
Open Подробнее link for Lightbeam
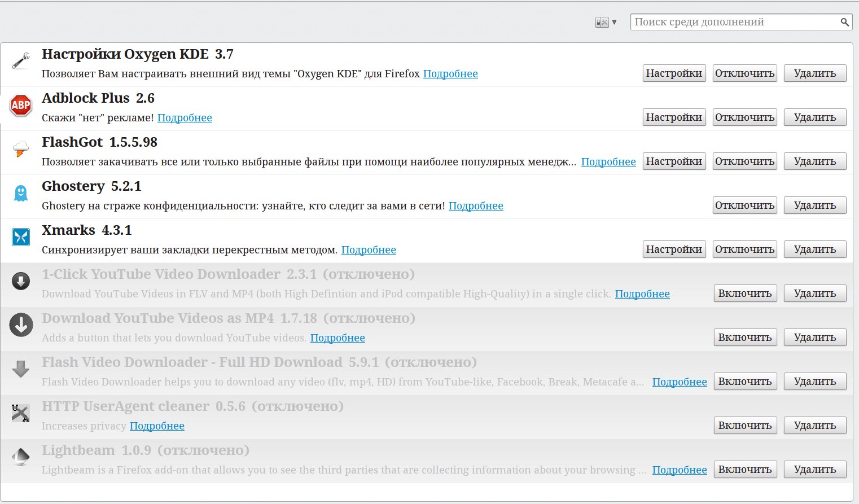[680, 470]
